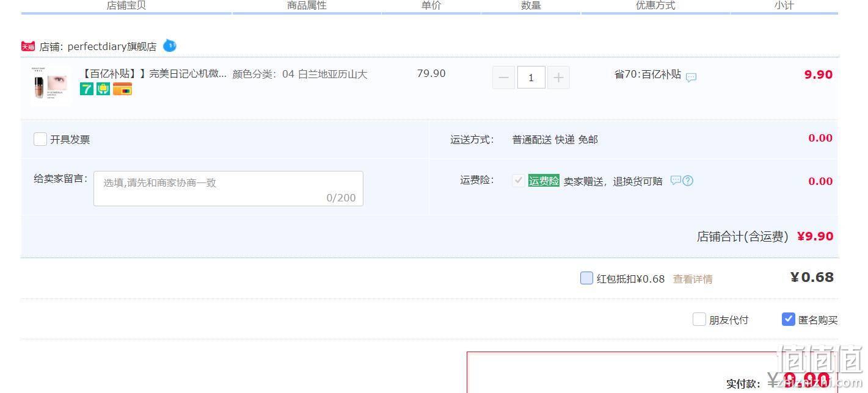Enable the 红包抵扣¥0.68 checkbox

[x=586, y=278]
